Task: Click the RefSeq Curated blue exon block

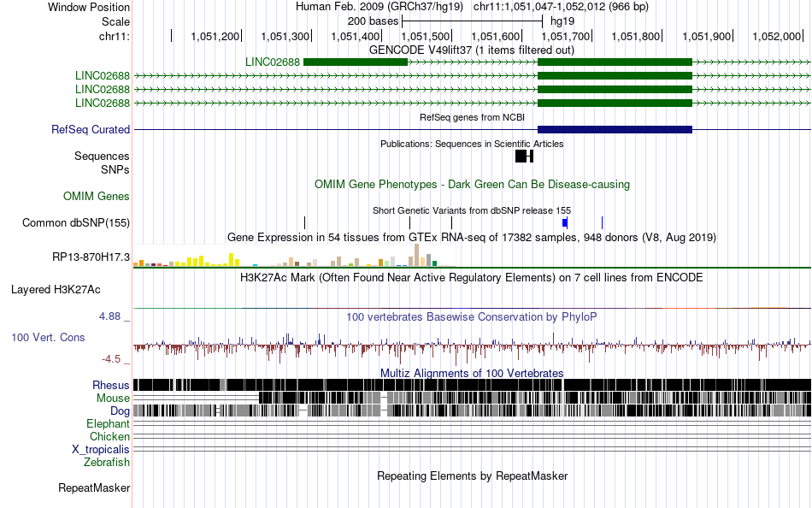Action: (x=615, y=130)
